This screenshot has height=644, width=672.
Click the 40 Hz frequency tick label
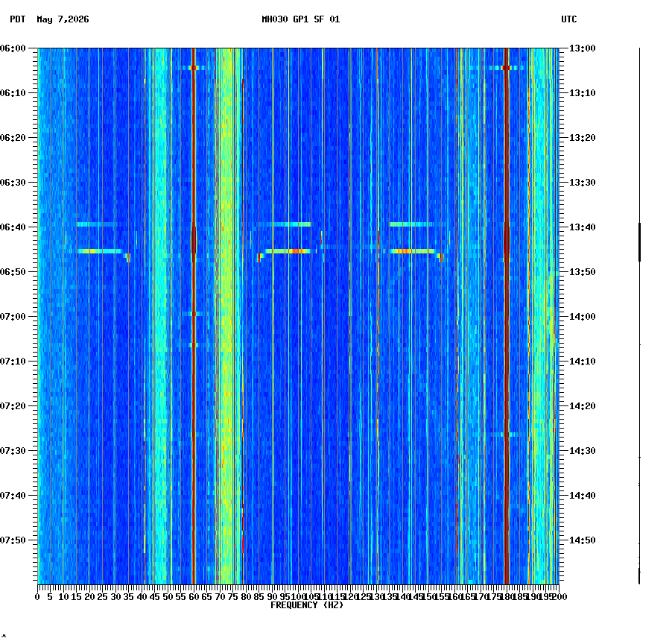(142, 597)
